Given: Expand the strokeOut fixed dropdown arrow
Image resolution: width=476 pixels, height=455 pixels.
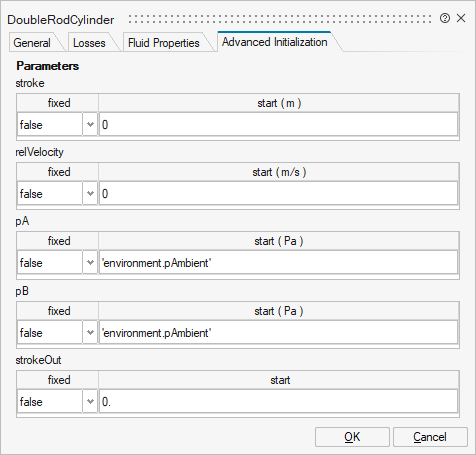Looking at the screenshot, I should [x=90, y=401].
